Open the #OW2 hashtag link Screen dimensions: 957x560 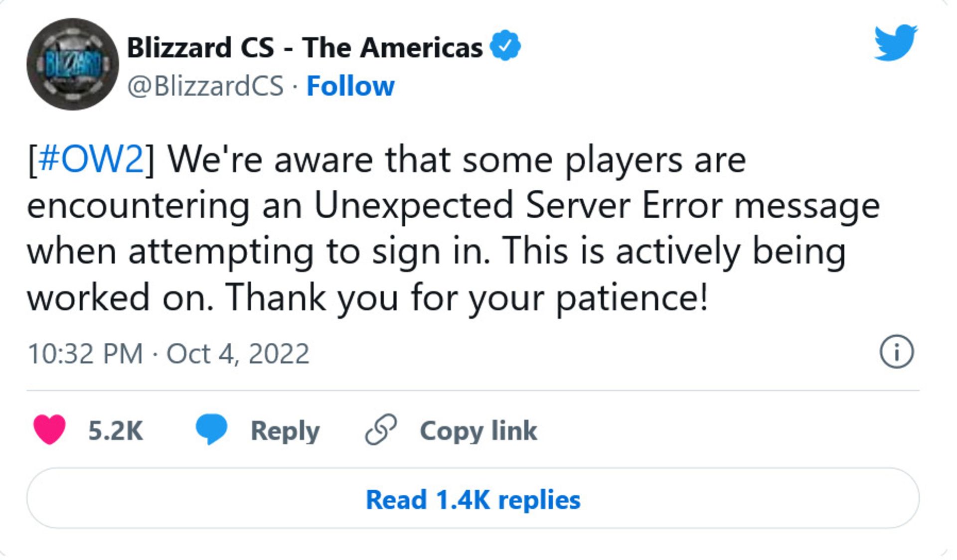tap(91, 160)
